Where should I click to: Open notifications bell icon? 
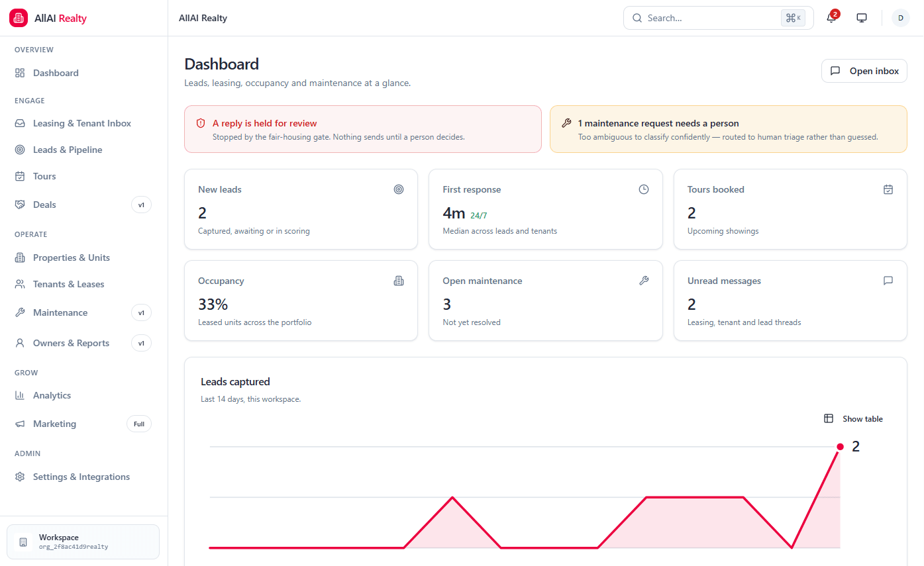(831, 18)
